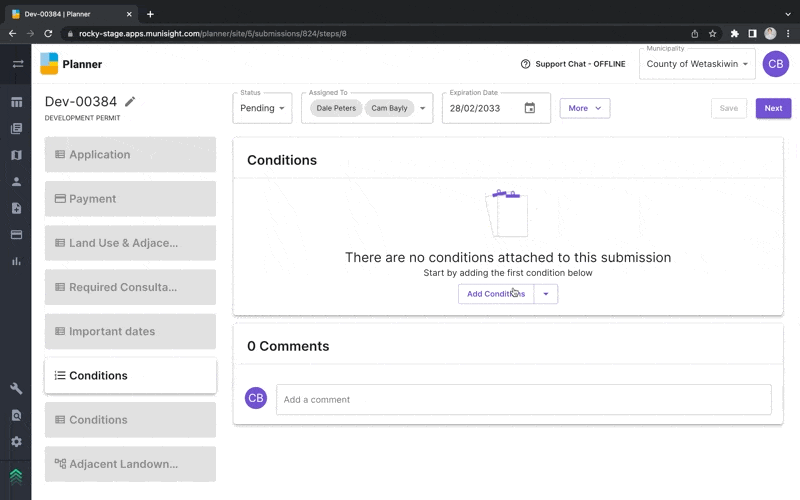The height and width of the screenshot is (500, 800).
Task: Click the CB user avatar in header
Action: click(775, 64)
